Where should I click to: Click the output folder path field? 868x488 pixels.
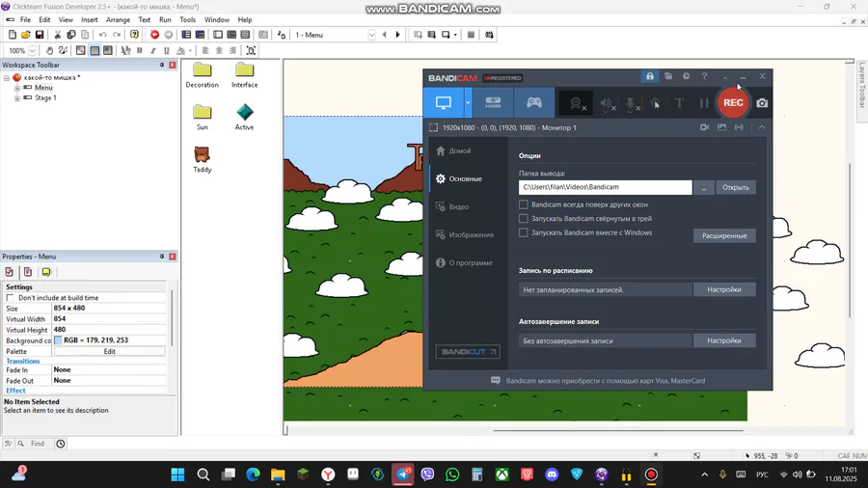pyautogui.click(x=605, y=187)
